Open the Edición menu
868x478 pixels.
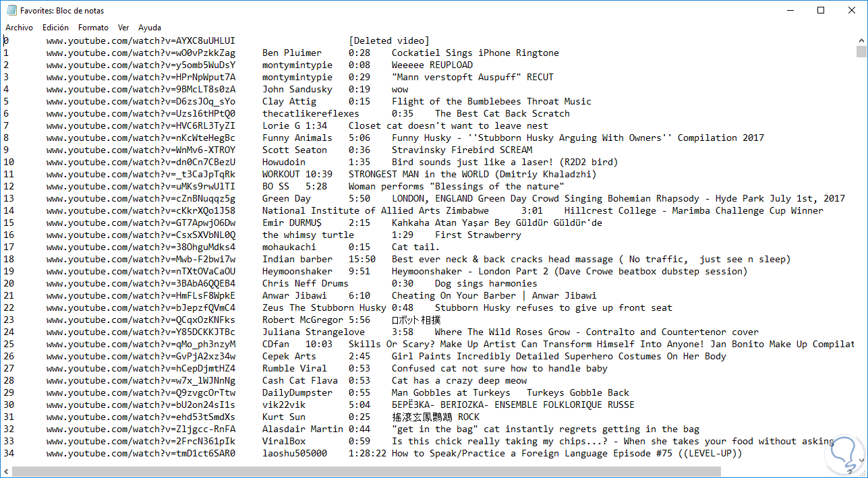(x=55, y=28)
